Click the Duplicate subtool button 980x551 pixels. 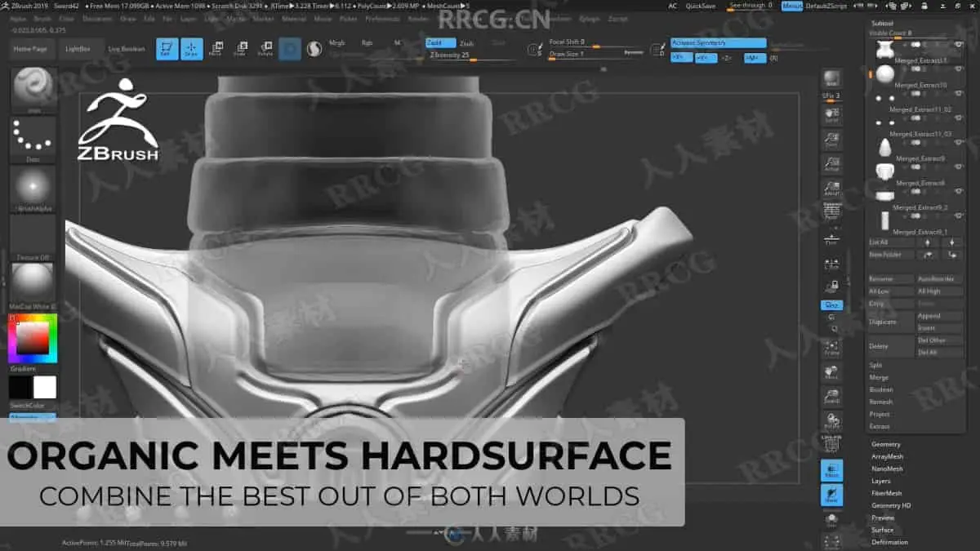pos(890,322)
